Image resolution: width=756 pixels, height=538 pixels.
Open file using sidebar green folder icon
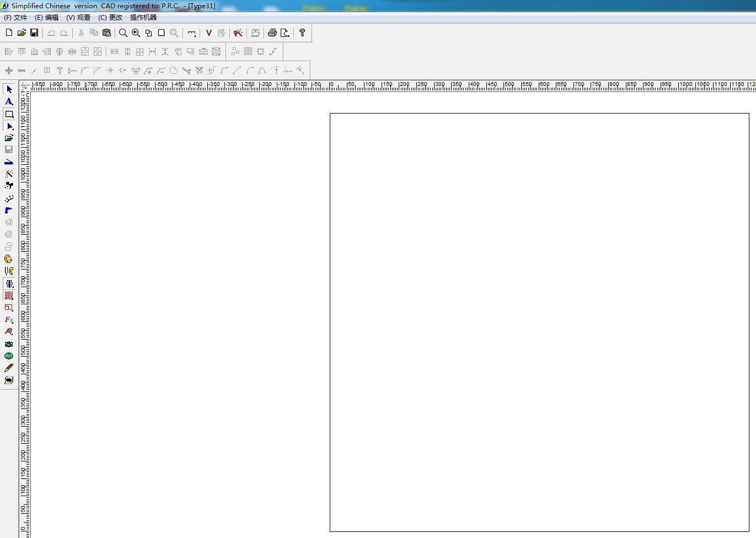point(9,138)
